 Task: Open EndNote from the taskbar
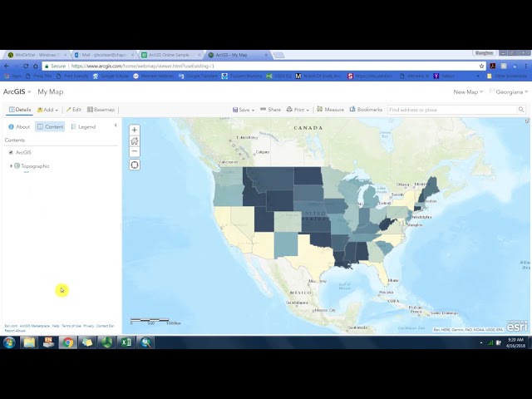pos(48,342)
